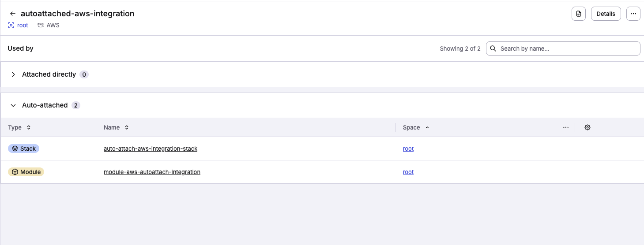Expand the Attached directly section
This screenshot has height=245, width=644.
point(13,74)
